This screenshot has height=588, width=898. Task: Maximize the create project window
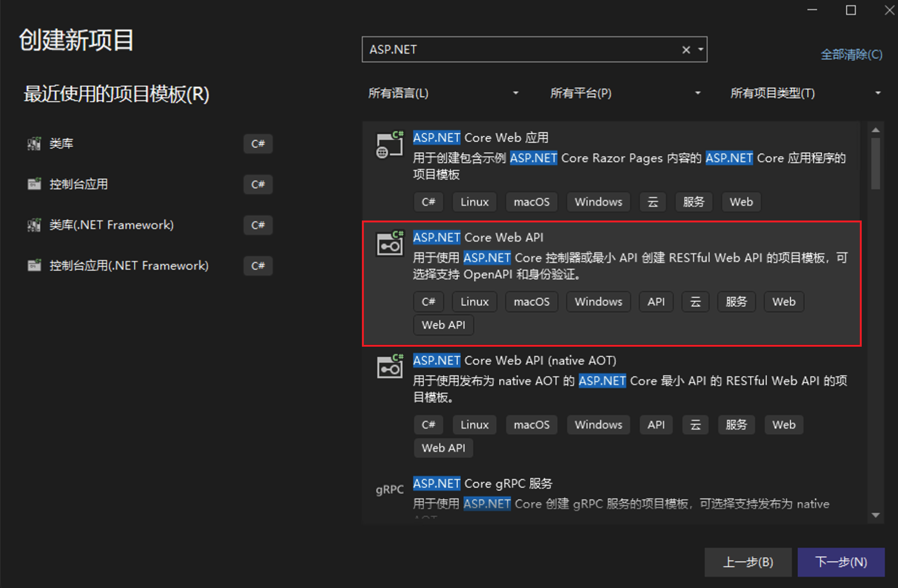[851, 10]
